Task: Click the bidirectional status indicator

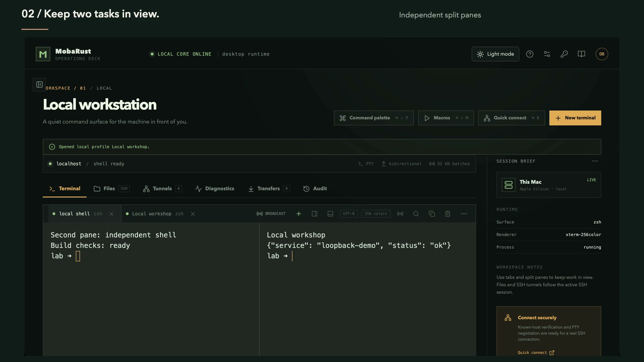Action: pos(401,164)
